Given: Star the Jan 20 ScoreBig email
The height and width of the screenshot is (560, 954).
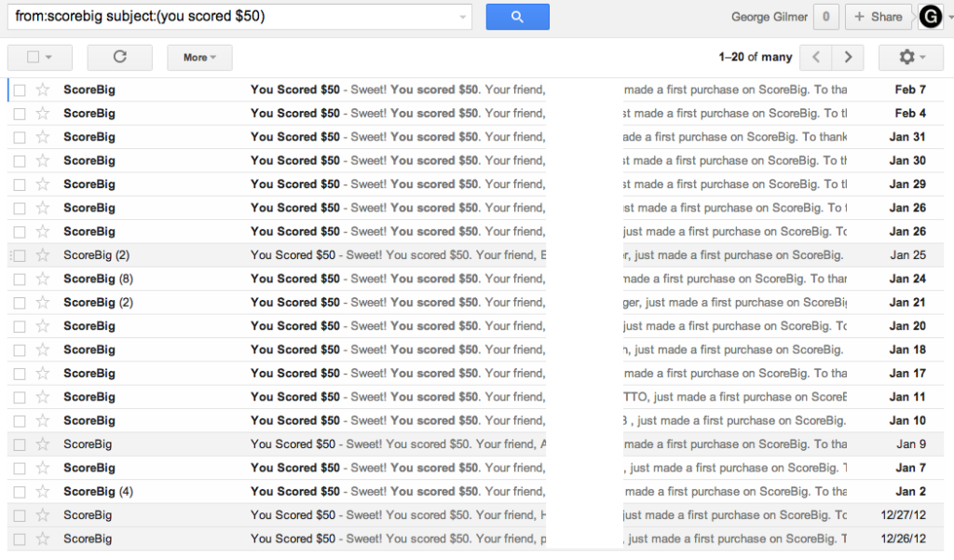Looking at the screenshot, I should coord(43,326).
